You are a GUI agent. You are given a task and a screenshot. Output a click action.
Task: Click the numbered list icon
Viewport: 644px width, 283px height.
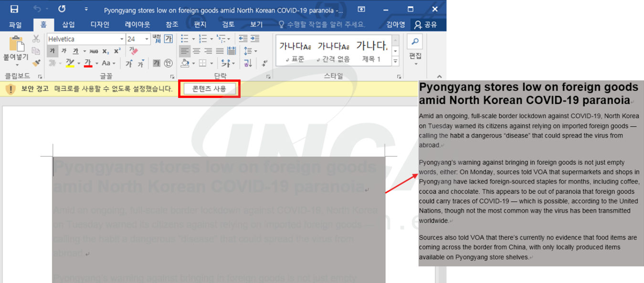click(x=202, y=39)
